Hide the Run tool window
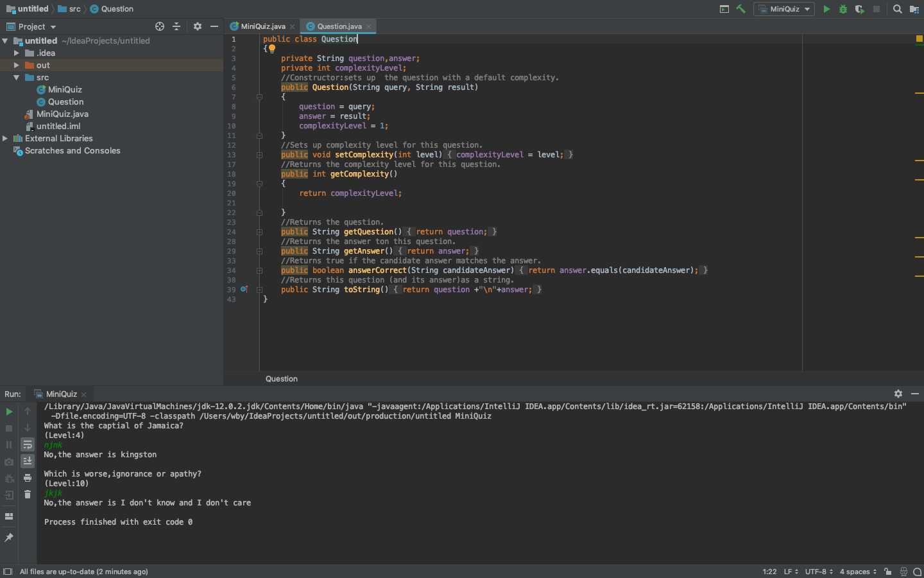The height and width of the screenshot is (578, 924). [x=915, y=394]
